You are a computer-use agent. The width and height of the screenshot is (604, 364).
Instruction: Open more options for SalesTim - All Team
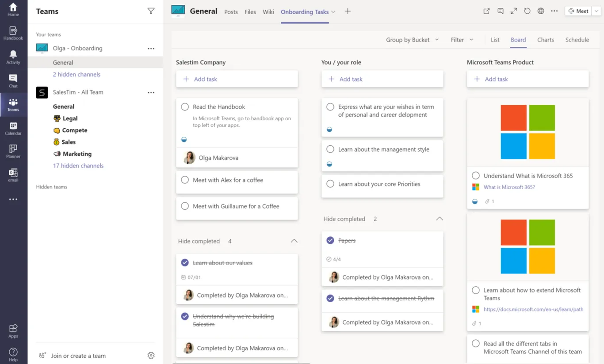point(151,92)
